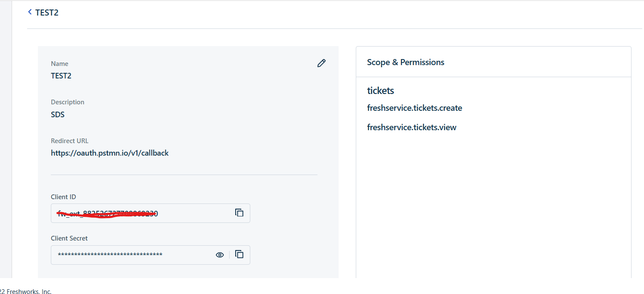Click the Client Secret label
Screen dimensions: 644x294
(69, 238)
